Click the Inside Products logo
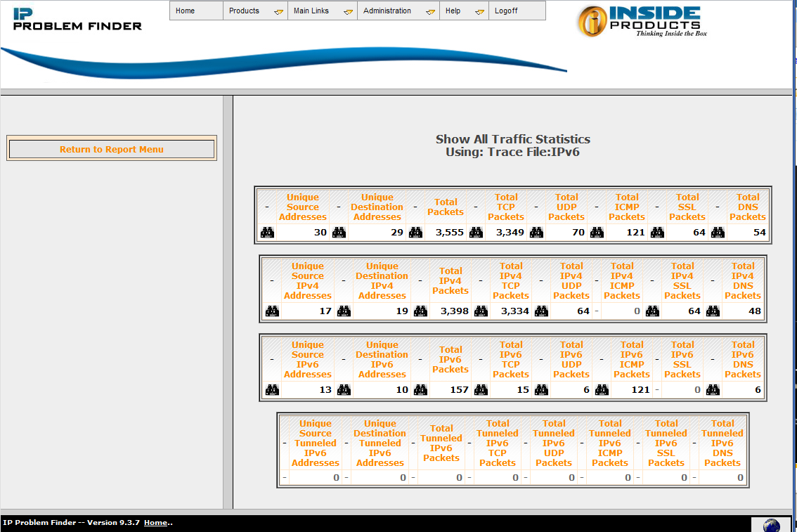 (x=642, y=21)
